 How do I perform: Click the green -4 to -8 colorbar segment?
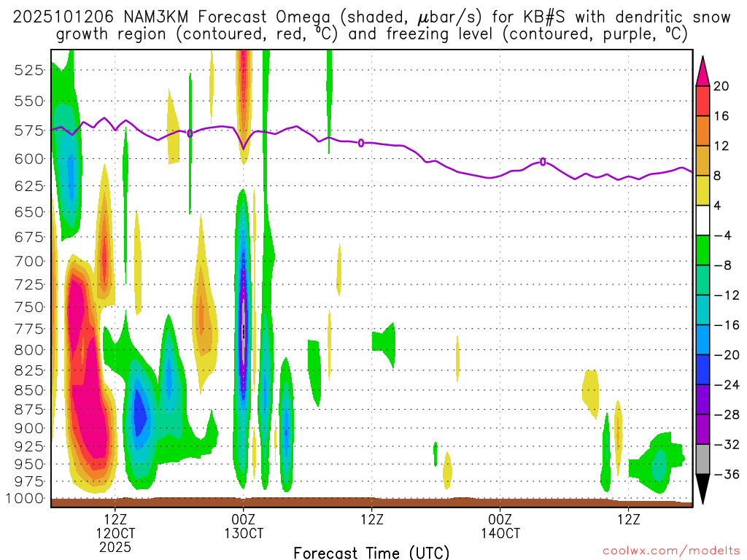coord(703,251)
